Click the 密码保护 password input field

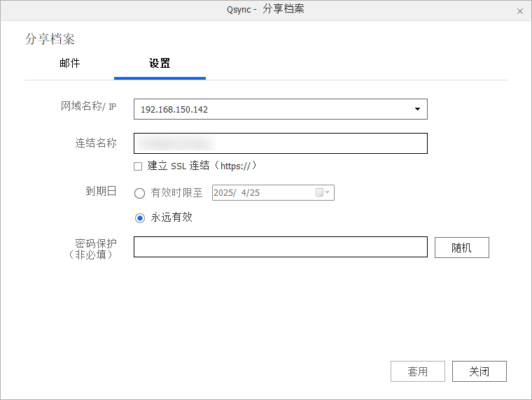(x=281, y=247)
